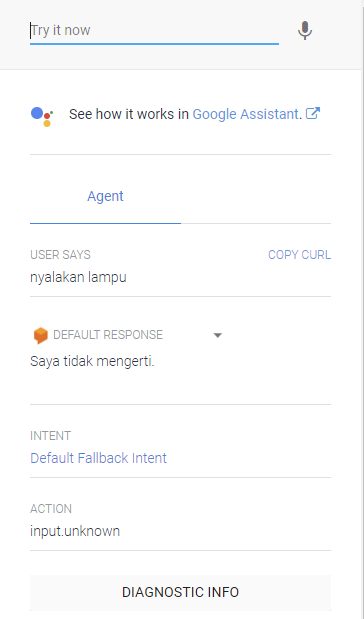Select the response text Saya tidak mengerti
Viewport: 364px width, 619px height.
coord(92,361)
